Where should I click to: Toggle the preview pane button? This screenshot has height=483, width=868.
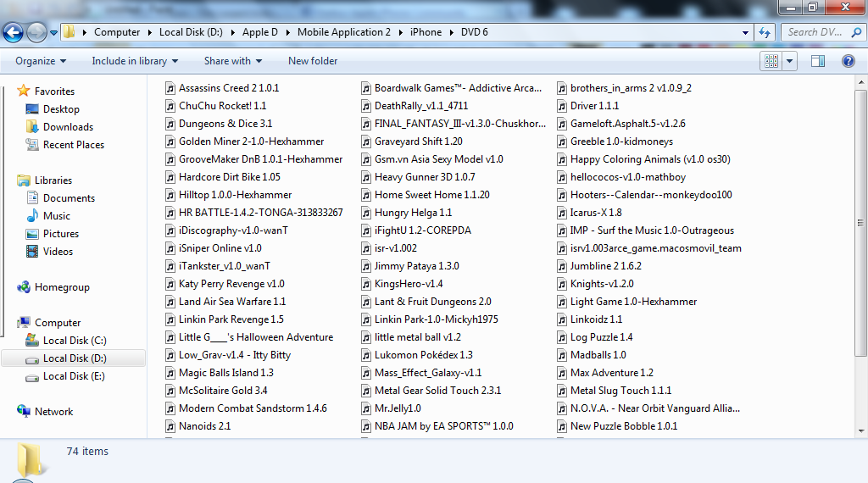pyautogui.click(x=818, y=61)
